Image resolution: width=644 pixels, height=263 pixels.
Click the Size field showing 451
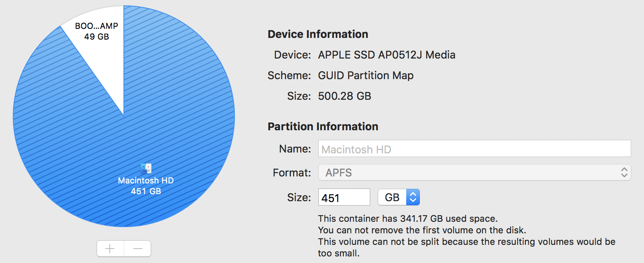point(344,197)
